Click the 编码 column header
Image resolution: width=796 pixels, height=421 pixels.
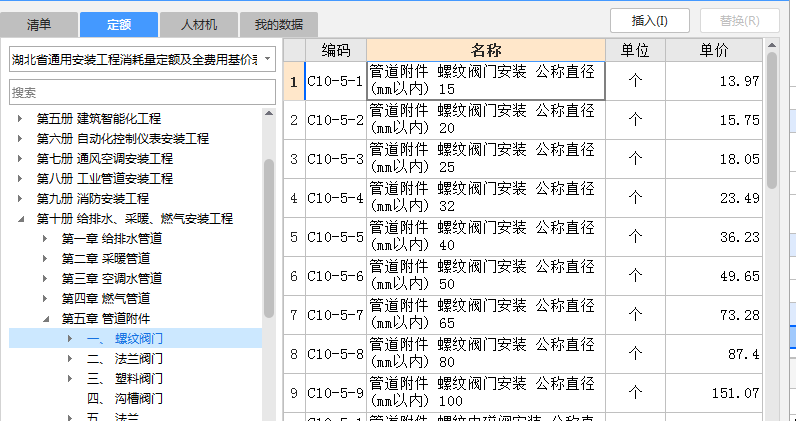(336, 50)
